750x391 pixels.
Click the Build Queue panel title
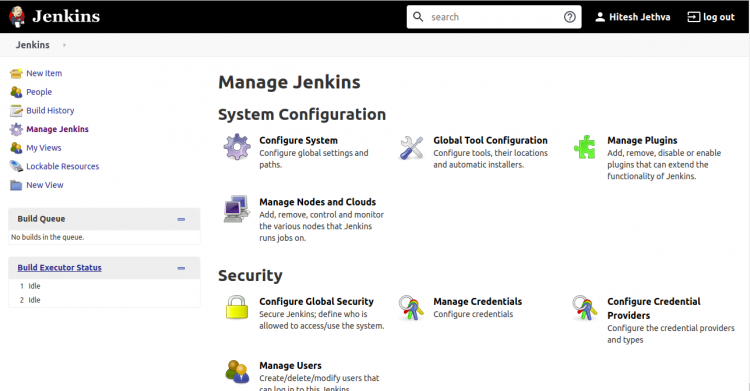click(41, 219)
